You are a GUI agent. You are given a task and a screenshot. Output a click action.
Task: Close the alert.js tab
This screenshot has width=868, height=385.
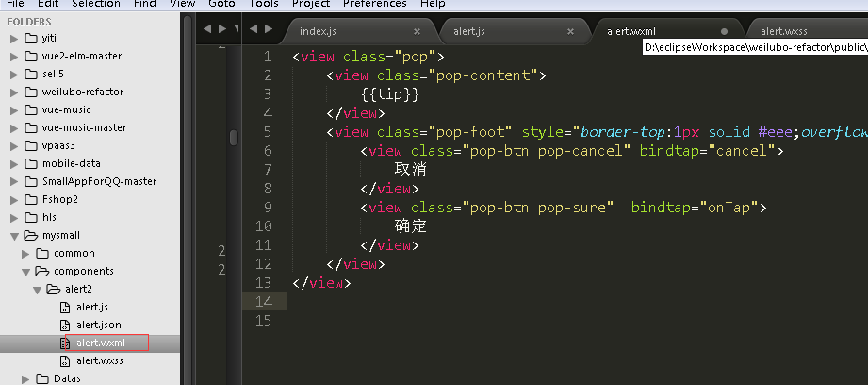coord(570,31)
